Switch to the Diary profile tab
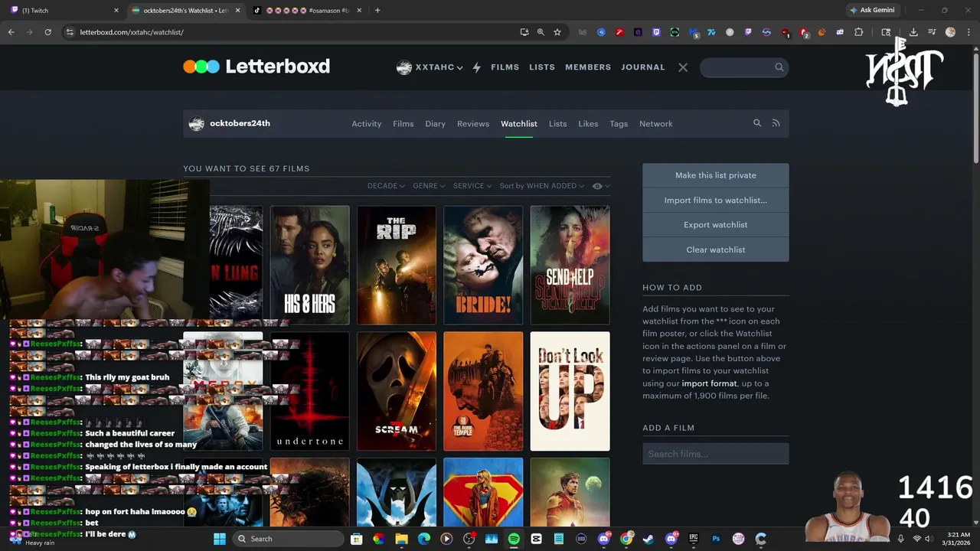This screenshot has width=980, height=551. (435, 123)
